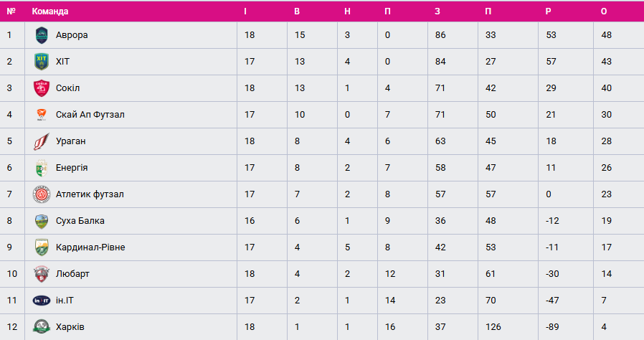
Task: Click the Енергія team crest
Action: pos(41,168)
